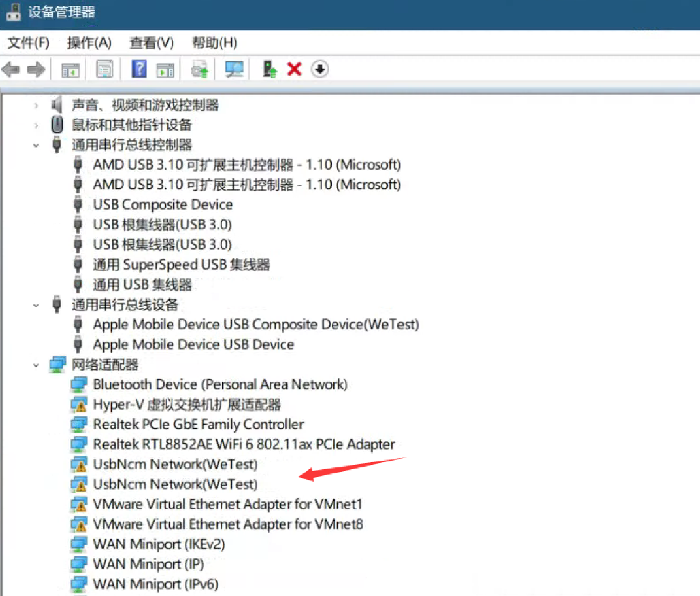Click Scan for hardware changes monitor icon

point(234,69)
